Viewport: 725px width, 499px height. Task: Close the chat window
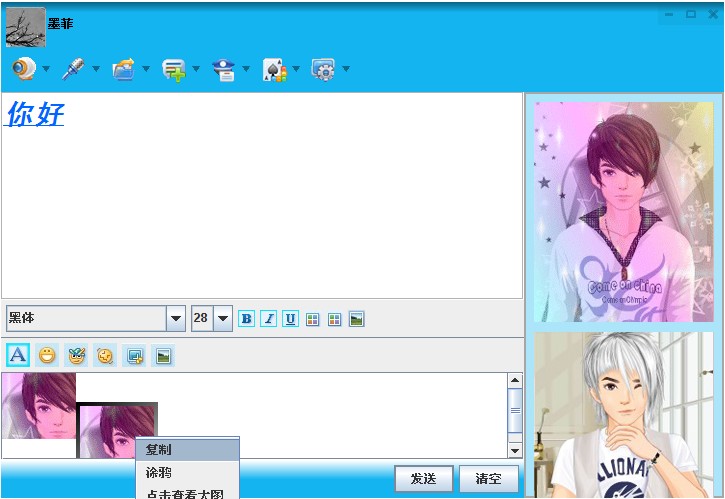tap(713, 14)
